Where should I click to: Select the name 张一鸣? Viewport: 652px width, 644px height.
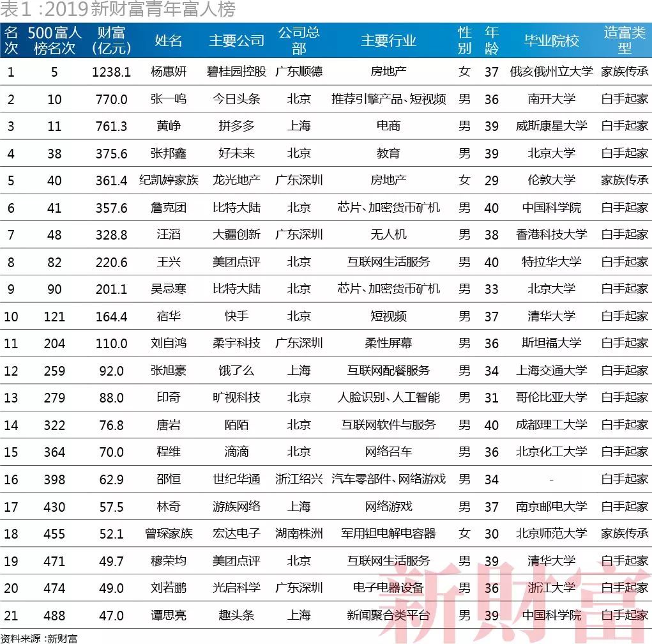[x=169, y=99]
